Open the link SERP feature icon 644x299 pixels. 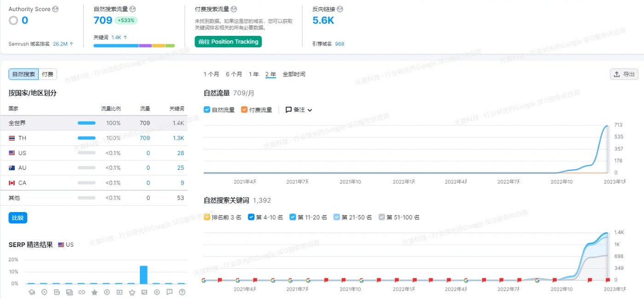[81, 292]
